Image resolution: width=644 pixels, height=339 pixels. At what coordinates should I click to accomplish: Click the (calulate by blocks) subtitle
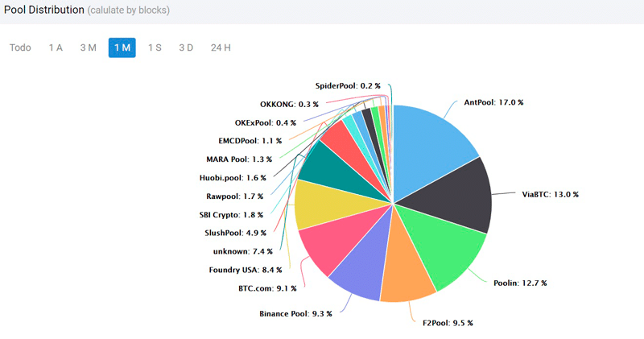[129, 10]
